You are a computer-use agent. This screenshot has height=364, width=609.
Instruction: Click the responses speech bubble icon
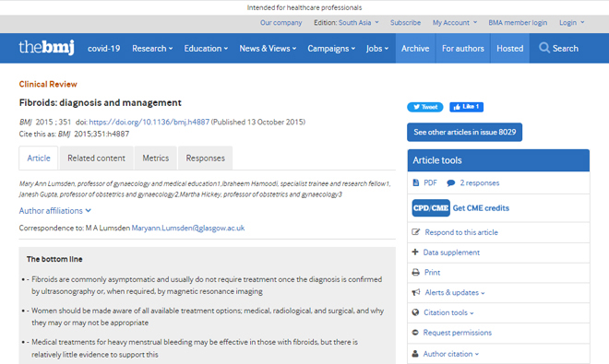pos(450,183)
